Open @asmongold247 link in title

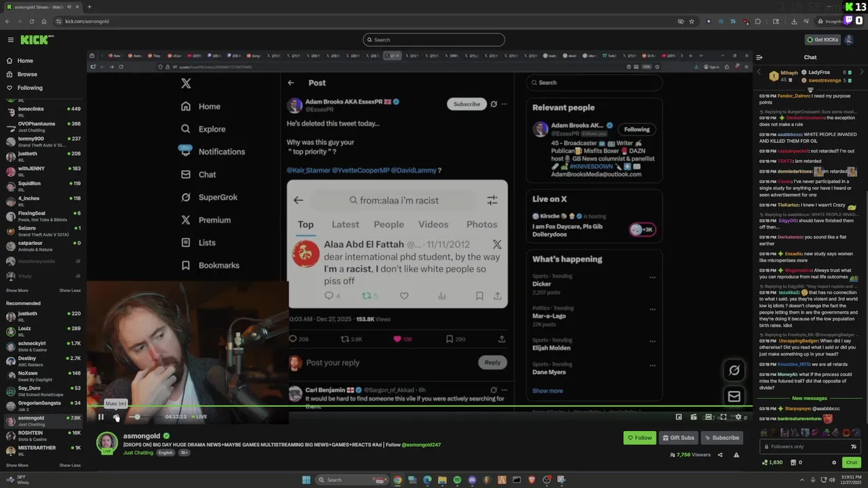[421, 445]
